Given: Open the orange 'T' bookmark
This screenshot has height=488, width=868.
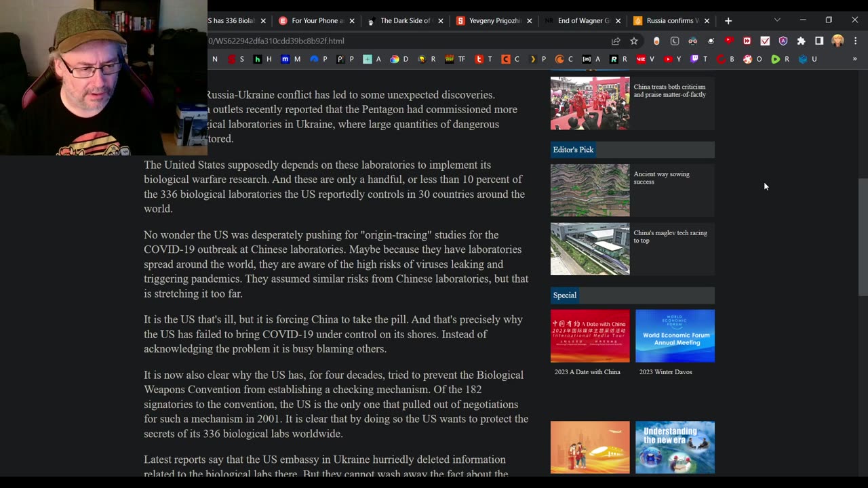Looking at the screenshot, I should click(x=484, y=59).
